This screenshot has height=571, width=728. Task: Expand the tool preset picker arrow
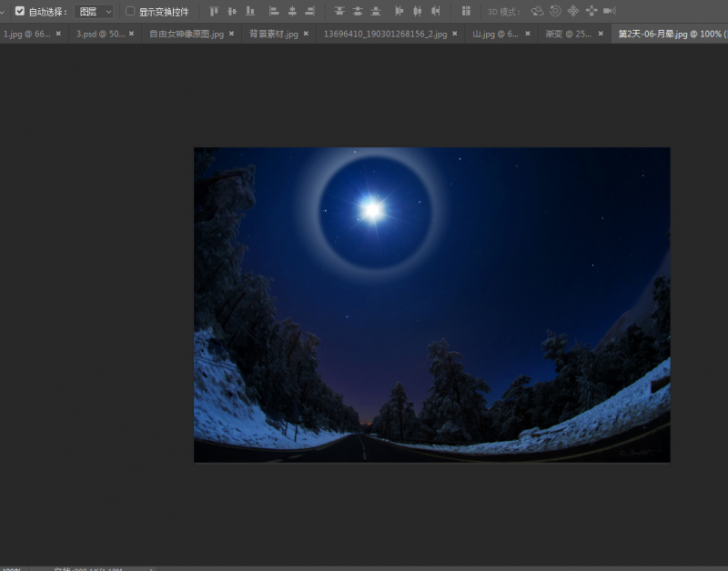[x=3, y=12]
